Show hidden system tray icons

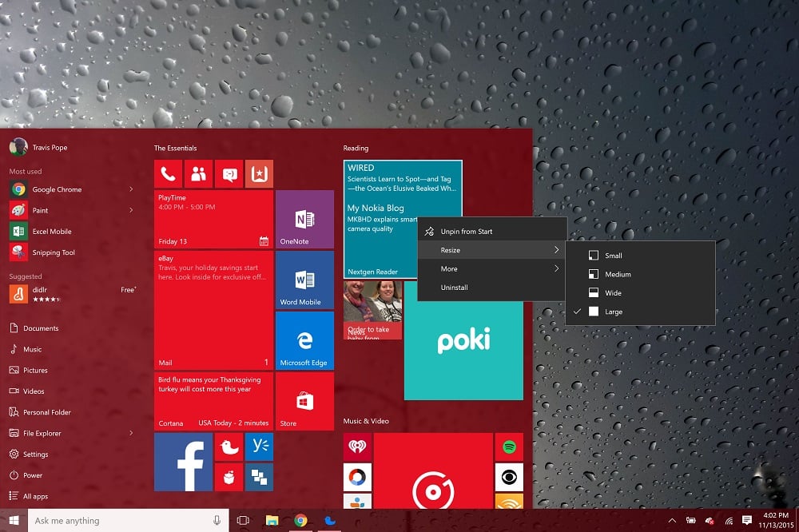pos(672,520)
